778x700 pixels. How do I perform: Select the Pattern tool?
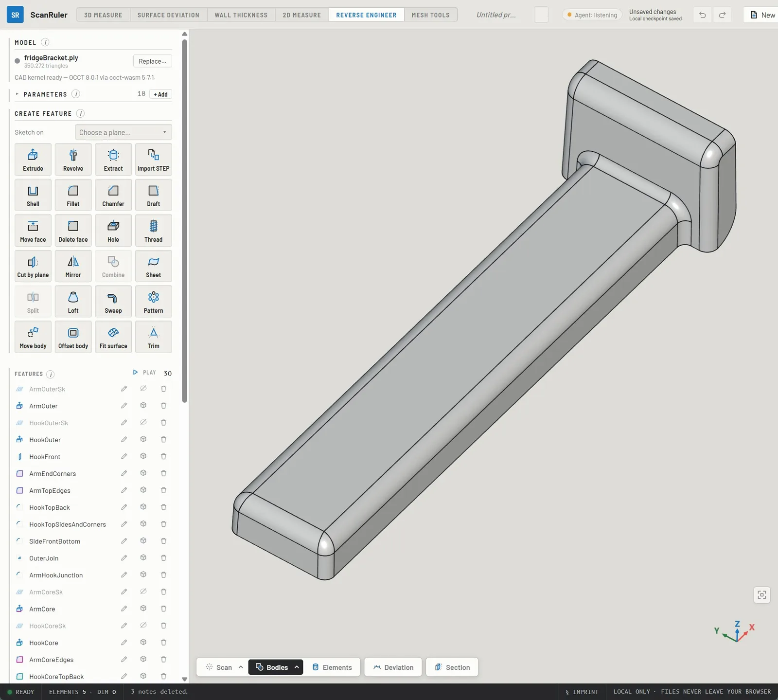(x=154, y=302)
